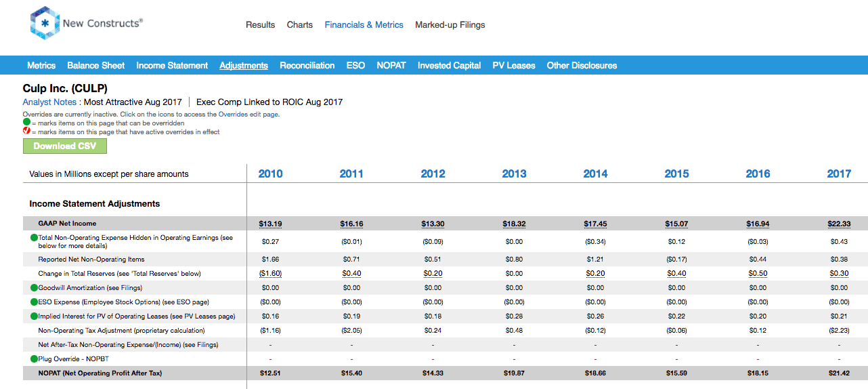This screenshot has width=868, height=389.
Task: Open the Overrides edit page link
Action: click(x=248, y=115)
